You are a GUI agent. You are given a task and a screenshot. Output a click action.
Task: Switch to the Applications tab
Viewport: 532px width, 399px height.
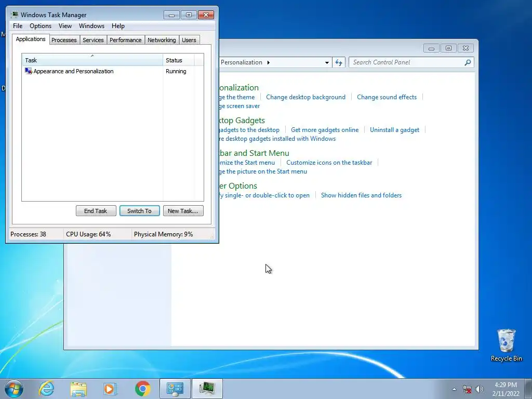(31, 39)
